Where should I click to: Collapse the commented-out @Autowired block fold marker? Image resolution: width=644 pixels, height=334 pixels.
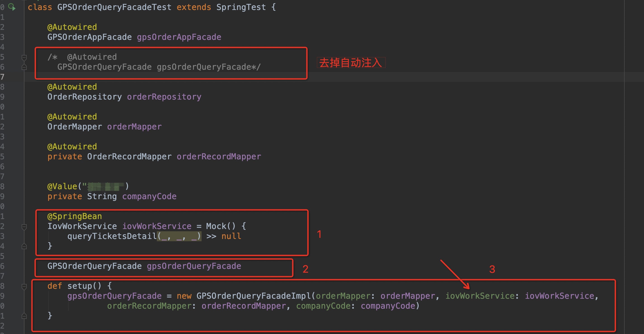(x=24, y=57)
